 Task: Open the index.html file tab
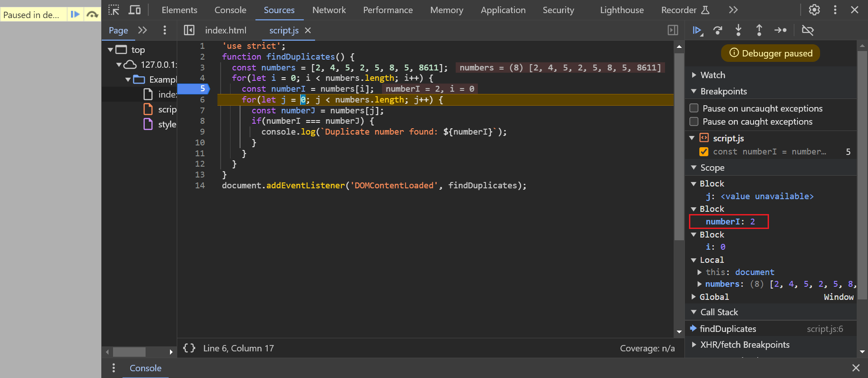(226, 30)
